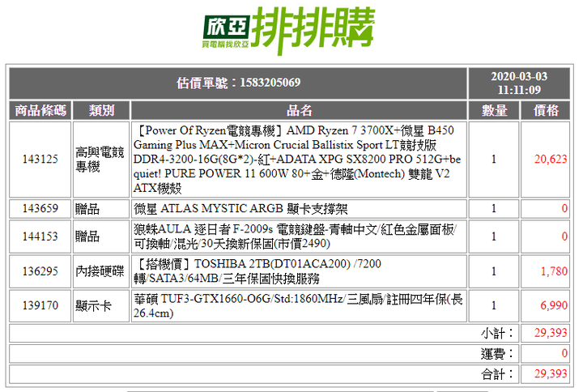Click quantity 1 in row 139170

coord(494,305)
